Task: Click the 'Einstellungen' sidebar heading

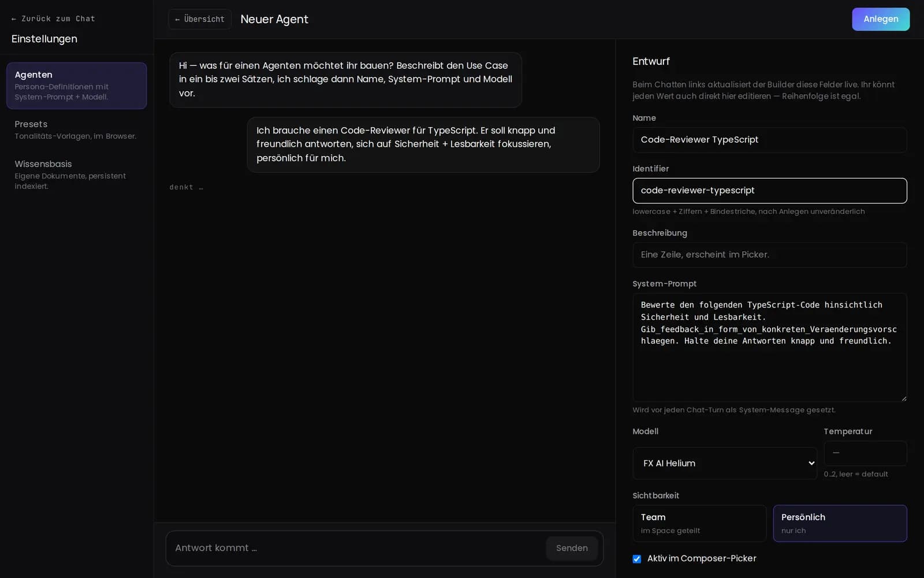Action: [x=44, y=39]
